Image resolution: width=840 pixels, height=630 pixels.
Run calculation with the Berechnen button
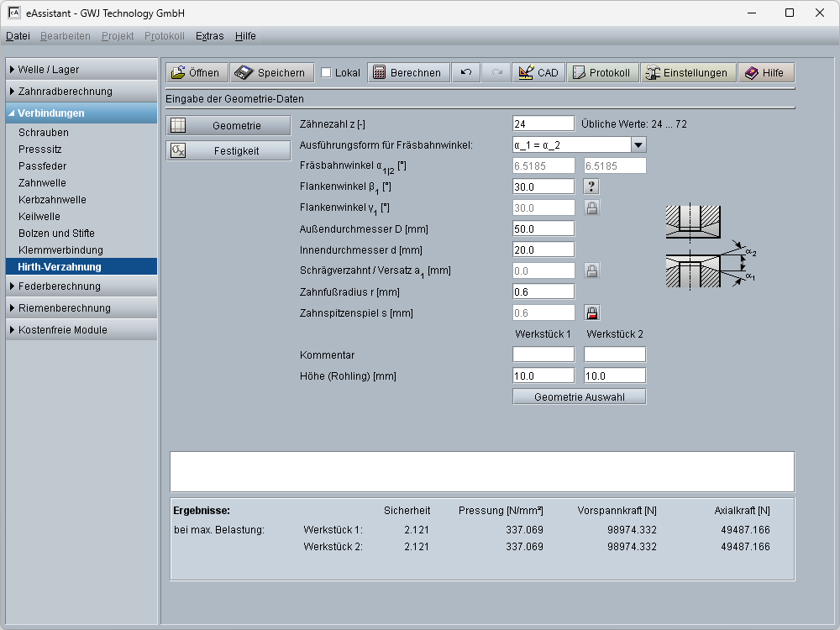pyautogui.click(x=407, y=73)
